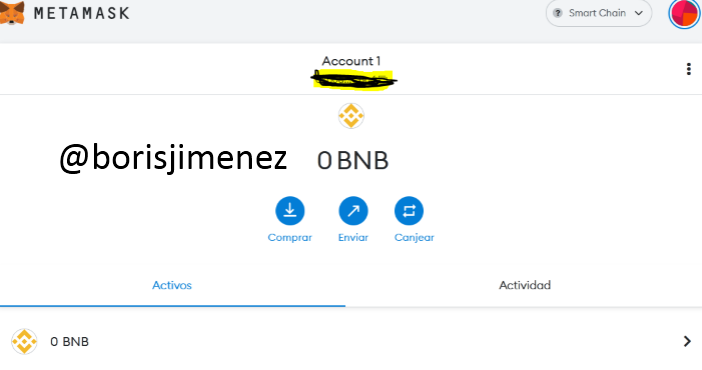
Task: Open the three-dot account options menu
Action: click(689, 69)
